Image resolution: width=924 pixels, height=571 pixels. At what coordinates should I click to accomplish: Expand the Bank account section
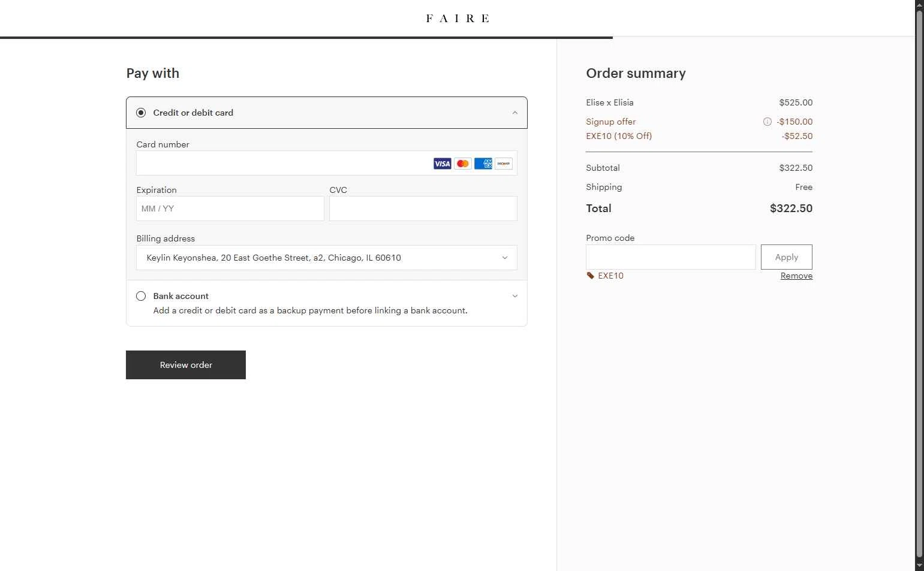tap(514, 296)
